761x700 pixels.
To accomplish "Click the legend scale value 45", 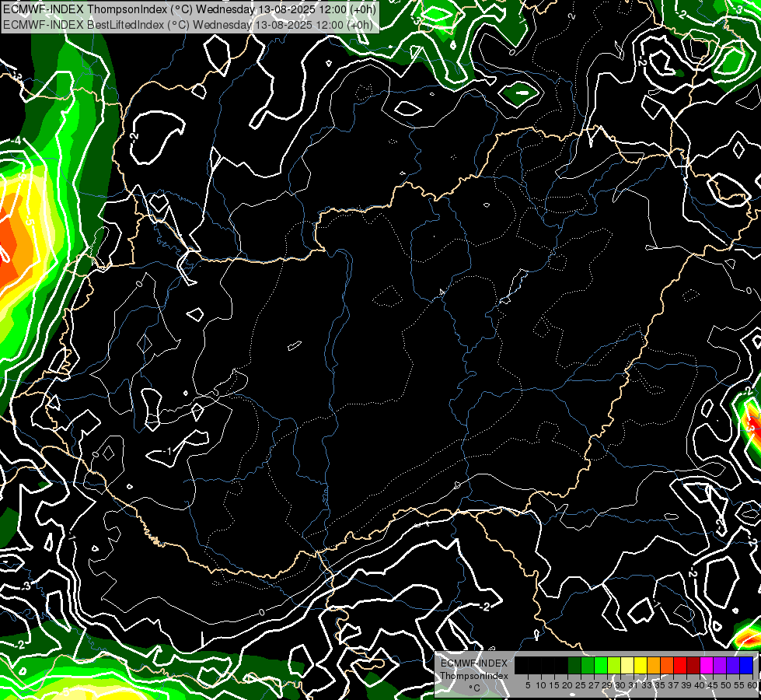I will (713, 685).
